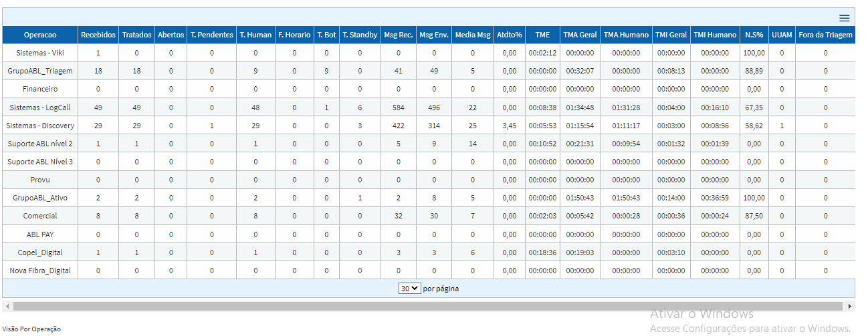Click the 01:15:54 TMA Geral value
This screenshot has height=336, width=868.
pyautogui.click(x=580, y=126)
